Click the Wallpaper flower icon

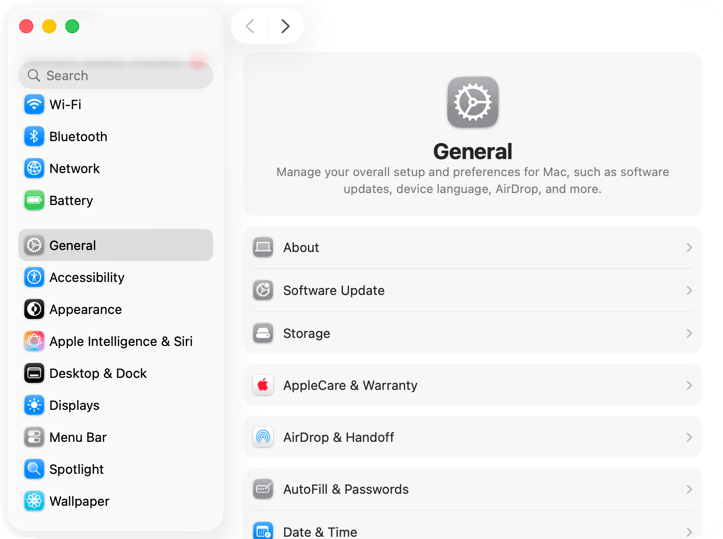[x=34, y=501]
